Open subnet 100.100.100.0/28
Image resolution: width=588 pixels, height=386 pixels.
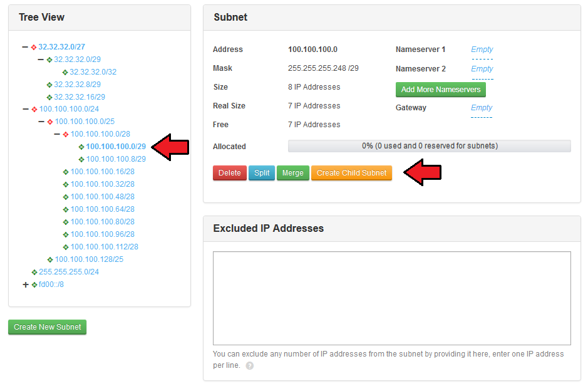[x=100, y=134]
